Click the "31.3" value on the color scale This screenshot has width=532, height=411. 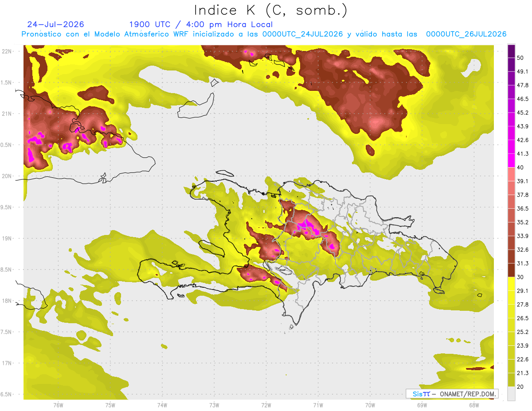tap(522, 263)
